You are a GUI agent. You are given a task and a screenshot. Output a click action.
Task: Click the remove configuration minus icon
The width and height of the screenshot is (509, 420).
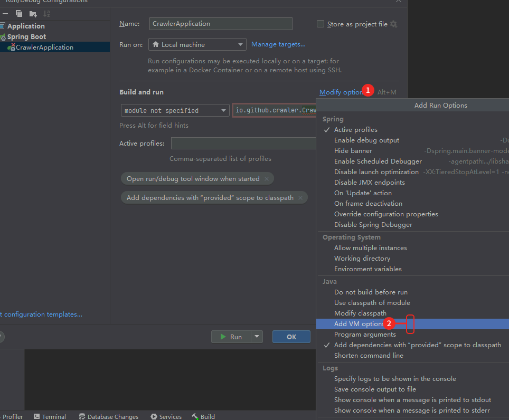tap(5, 14)
